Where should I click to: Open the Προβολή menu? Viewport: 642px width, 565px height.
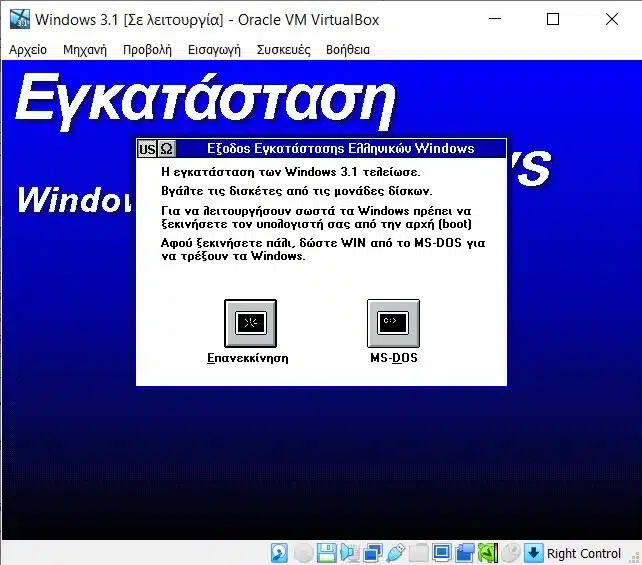coord(147,50)
